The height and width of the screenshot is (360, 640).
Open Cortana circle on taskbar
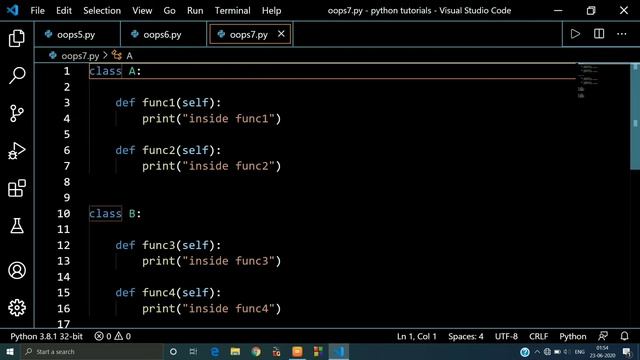173,351
